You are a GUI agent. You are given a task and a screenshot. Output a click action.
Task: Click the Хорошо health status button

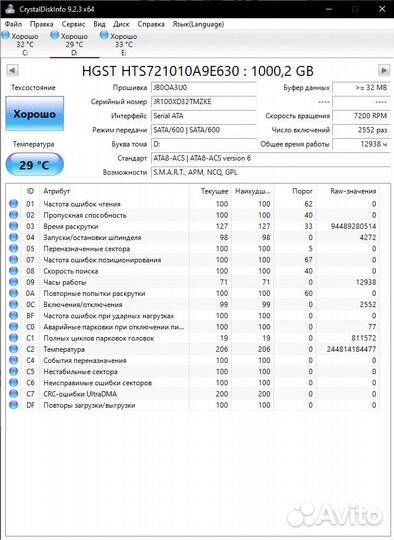coord(35,114)
